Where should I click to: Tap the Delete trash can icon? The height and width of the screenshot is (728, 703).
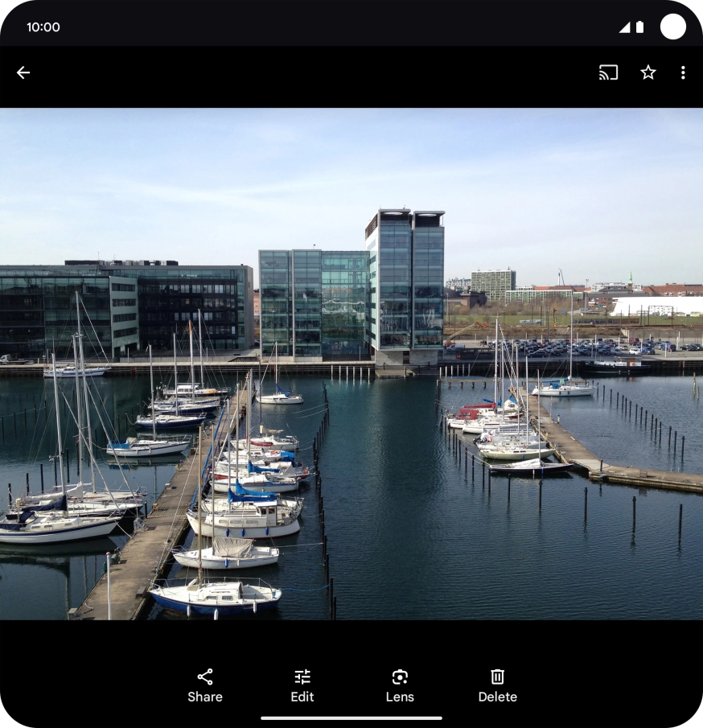coord(498,677)
